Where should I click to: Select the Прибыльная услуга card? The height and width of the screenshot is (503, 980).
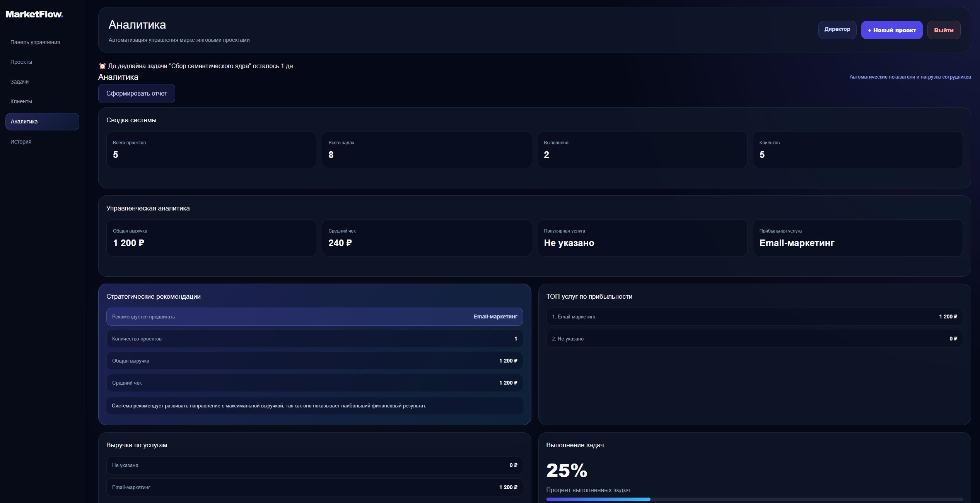pos(858,238)
